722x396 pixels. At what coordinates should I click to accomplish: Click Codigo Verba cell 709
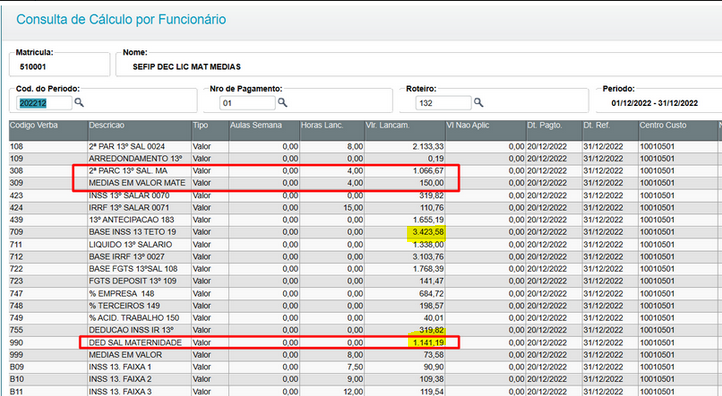coord(16,232)
